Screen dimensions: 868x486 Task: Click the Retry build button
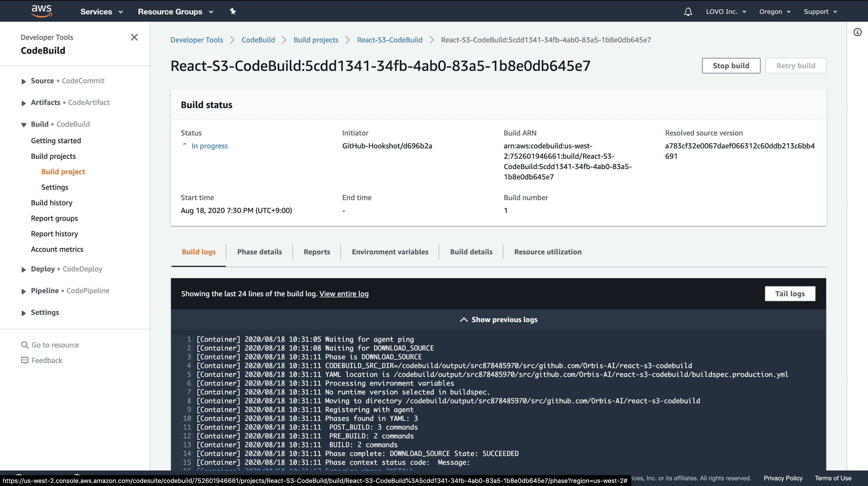point(796,65)
